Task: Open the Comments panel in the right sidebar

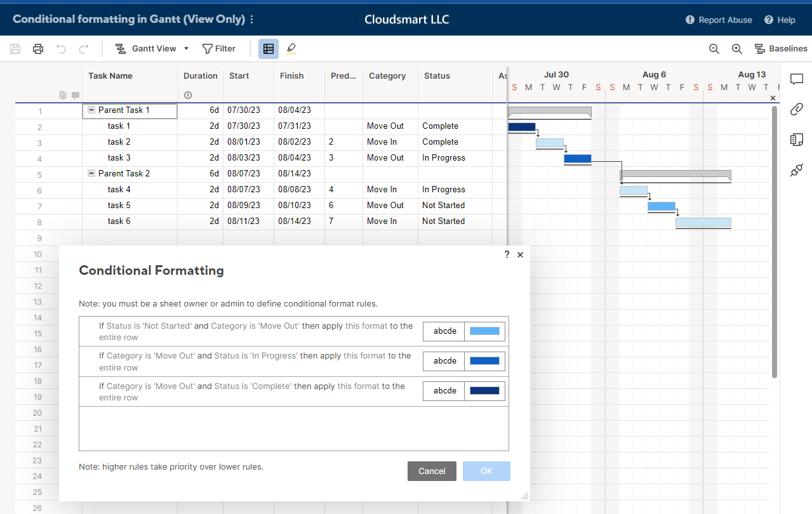Action: 797,79
